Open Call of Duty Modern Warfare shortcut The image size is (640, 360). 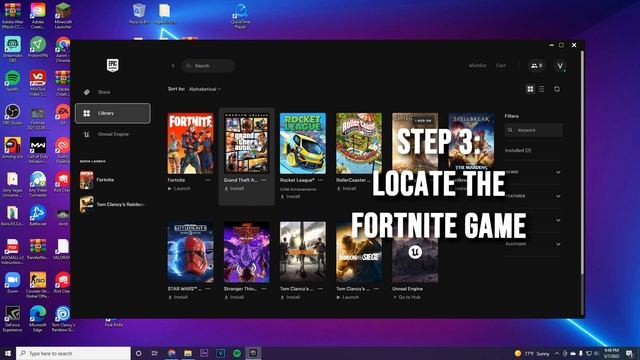38,150
